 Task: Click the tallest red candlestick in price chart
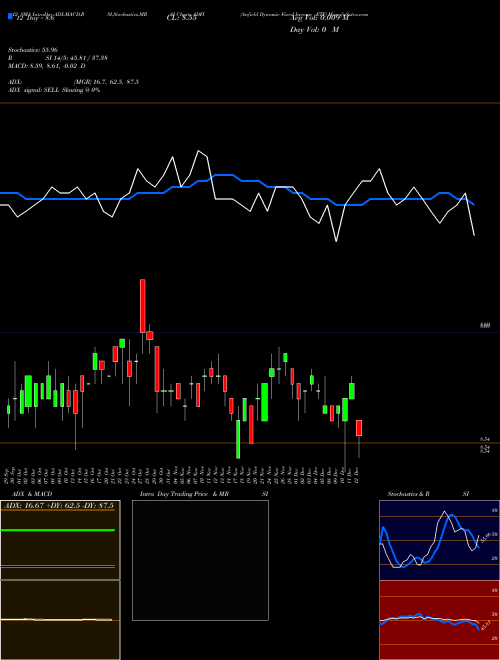pos(143,306)
